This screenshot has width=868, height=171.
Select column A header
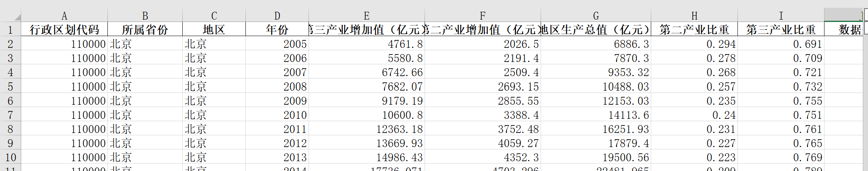tap(64, 16)
